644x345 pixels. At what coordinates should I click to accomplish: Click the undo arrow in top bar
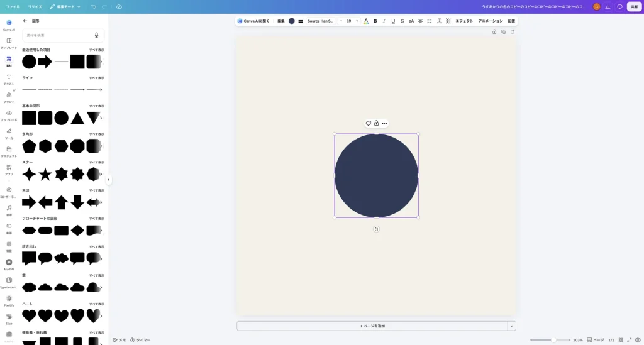point(94,6)
